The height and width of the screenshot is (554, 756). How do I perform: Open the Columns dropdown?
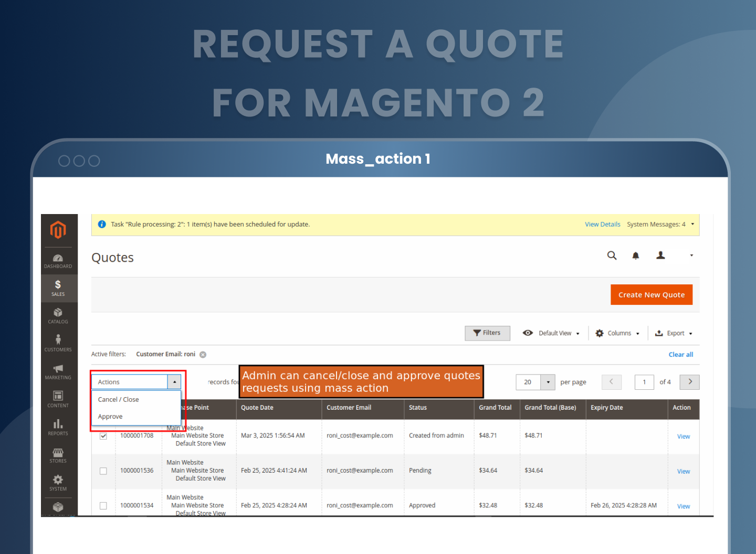(617, 333)
